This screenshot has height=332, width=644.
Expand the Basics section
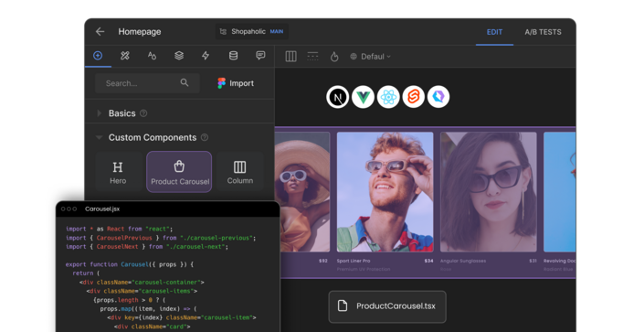coord(99,113)
